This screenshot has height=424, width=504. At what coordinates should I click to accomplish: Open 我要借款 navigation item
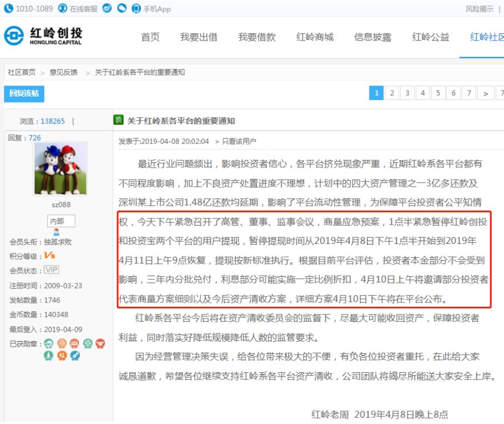pos(257,37)
